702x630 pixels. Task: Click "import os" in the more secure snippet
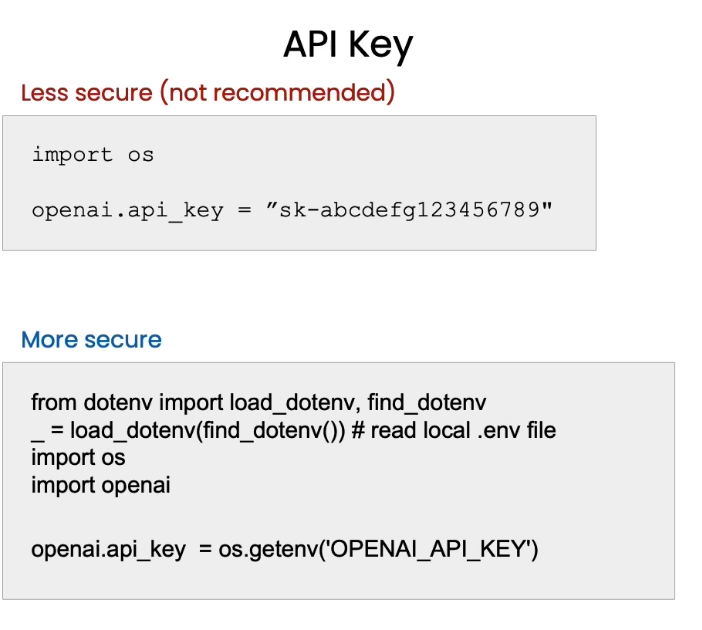(x=78, y=458)
